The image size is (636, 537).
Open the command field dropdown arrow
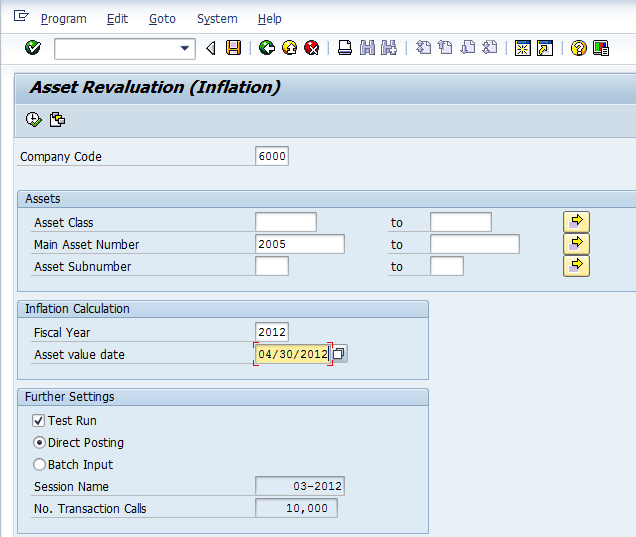185,48
